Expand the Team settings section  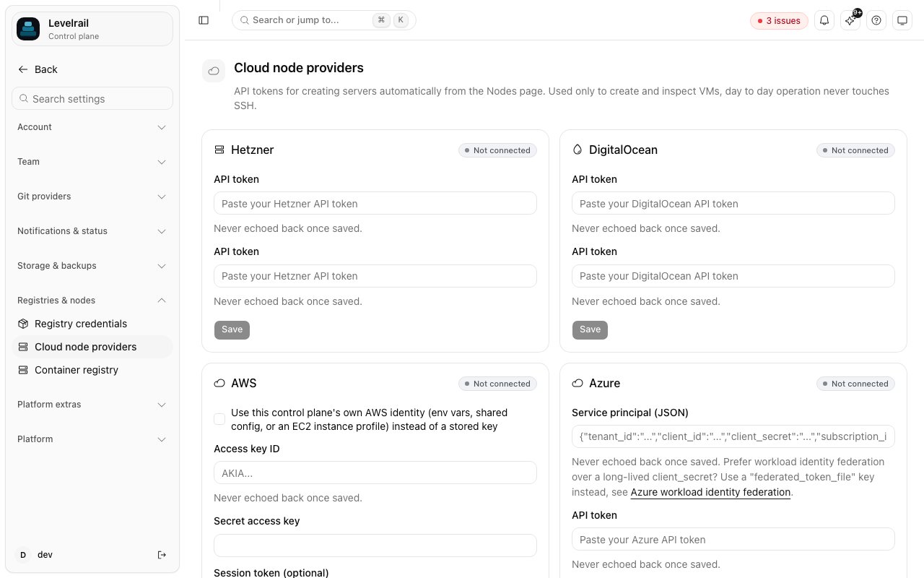tap(92, 162)
